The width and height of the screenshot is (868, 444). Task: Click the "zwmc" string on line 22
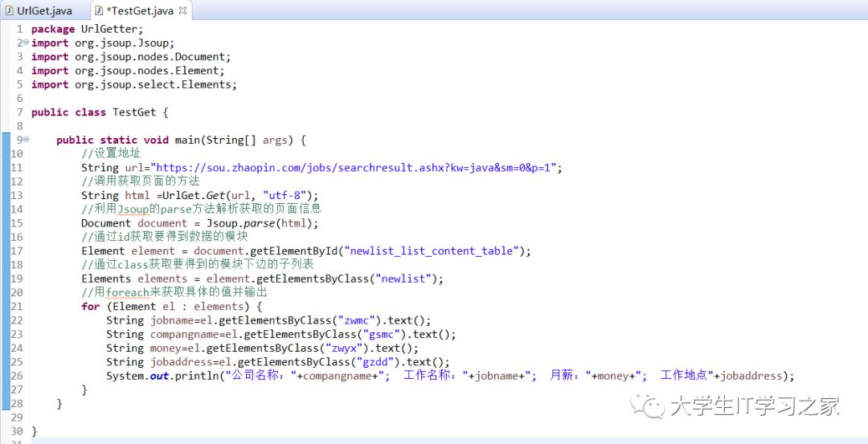358,320
